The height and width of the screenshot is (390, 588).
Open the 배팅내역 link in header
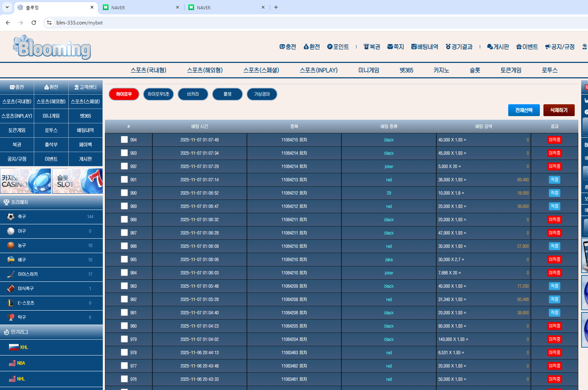(424, 47)
